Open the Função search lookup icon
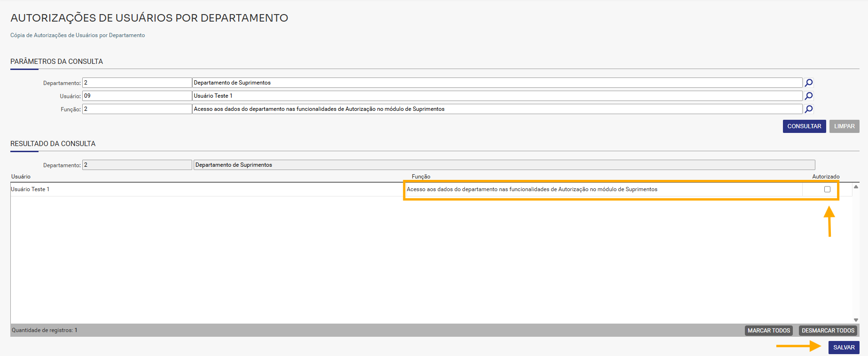Viewport: 868px width, 356px height. click(x=809, y=109)
